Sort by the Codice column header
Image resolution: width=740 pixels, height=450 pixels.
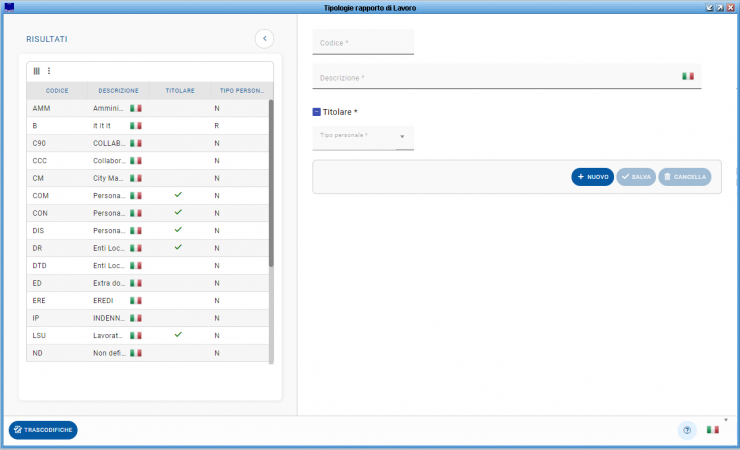click(57, 90)
